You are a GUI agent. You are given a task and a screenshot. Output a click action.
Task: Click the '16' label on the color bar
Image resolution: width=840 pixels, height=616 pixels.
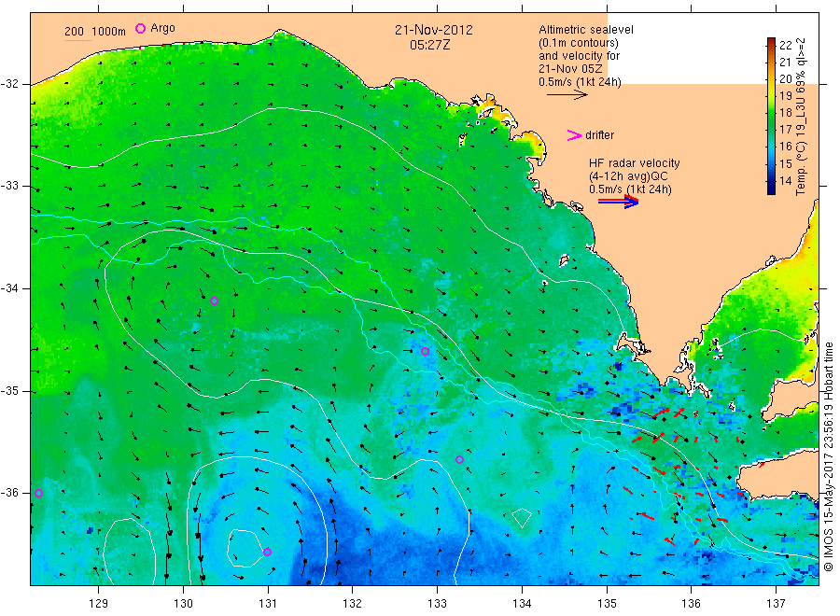[x=785, y=147]
